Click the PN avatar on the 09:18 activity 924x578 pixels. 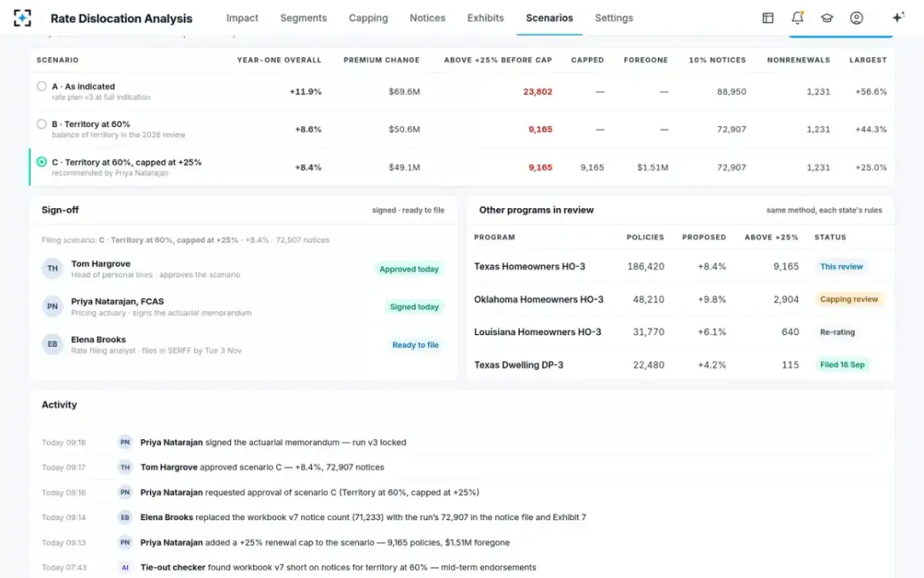coord(125,442)
